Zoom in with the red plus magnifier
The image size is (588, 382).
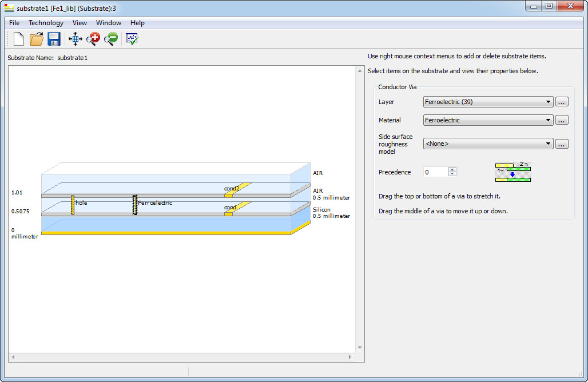pyautogui.click(x=93, y=39)
